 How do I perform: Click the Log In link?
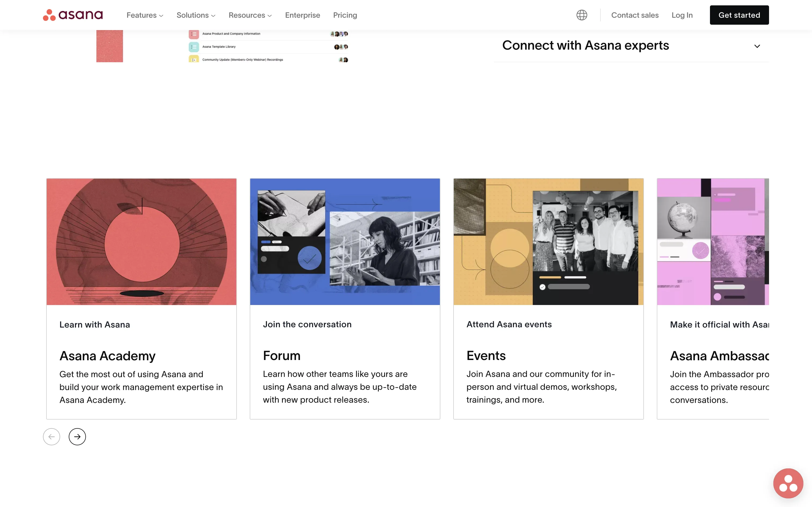[682, 15]
